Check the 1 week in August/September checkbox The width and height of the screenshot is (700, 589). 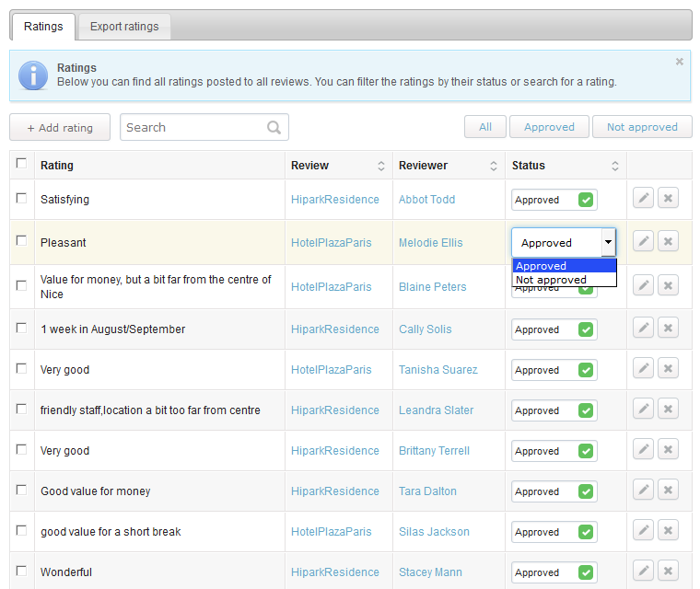pos(21,328)
